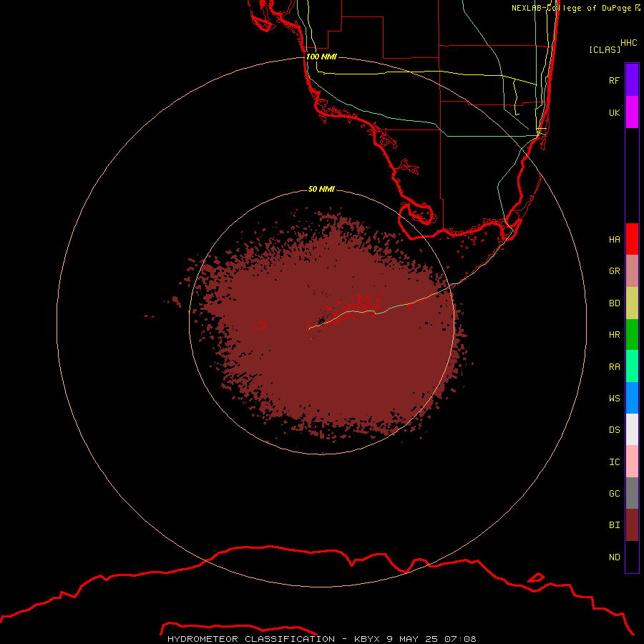Screen dimensions: 644x644
Task: Click the 50 NMI range ring label
Action: [x=321, y=189]
